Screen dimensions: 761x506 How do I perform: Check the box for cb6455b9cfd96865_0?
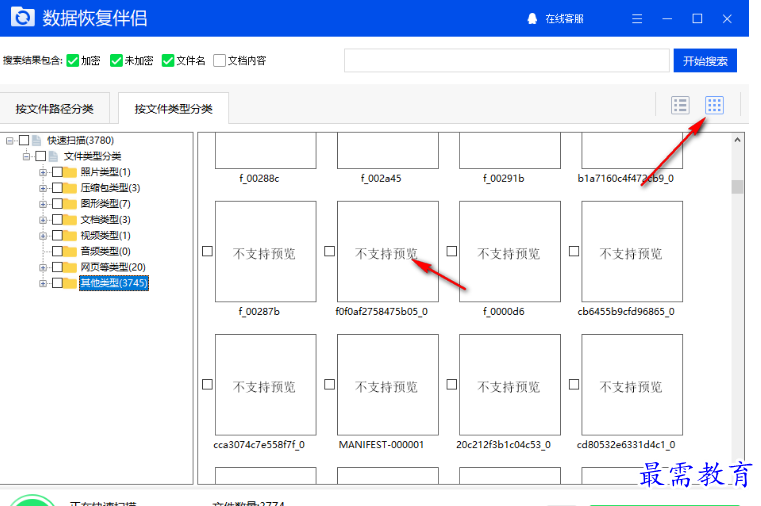pos(574,251)
